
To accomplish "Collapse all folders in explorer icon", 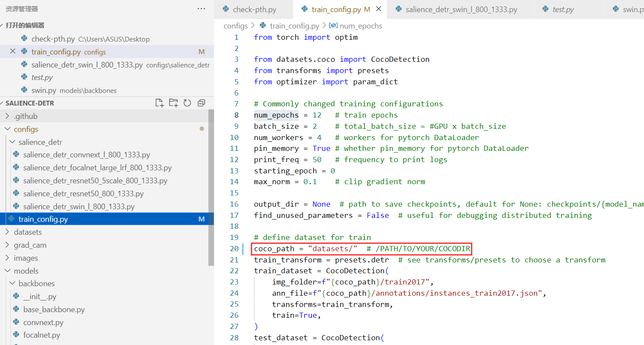I will [x=201, y=103].
